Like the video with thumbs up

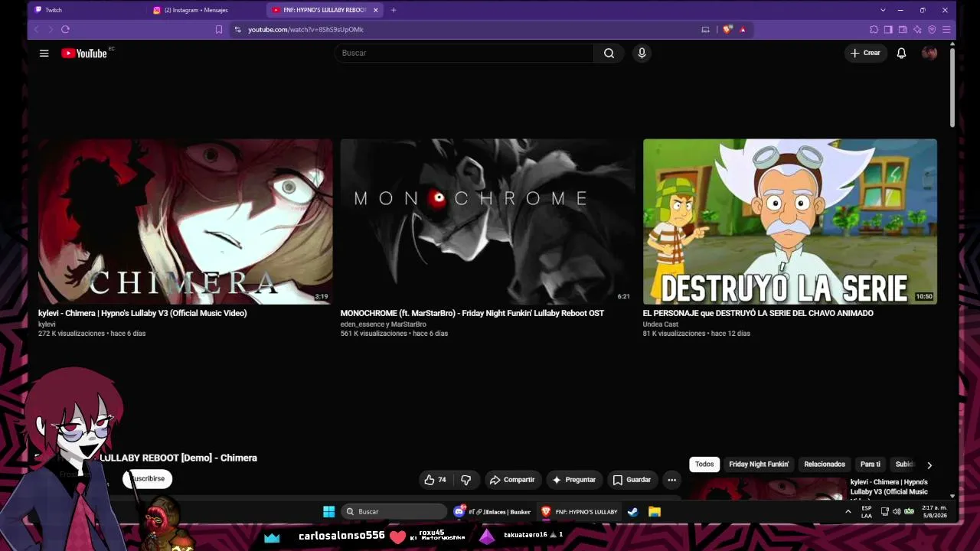pyautogui.click(x=435, y=480)
